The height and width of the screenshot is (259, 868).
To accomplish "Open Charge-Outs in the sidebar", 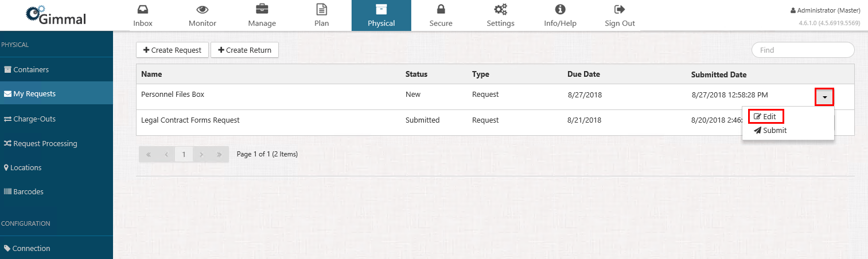I will click(34, 119).
